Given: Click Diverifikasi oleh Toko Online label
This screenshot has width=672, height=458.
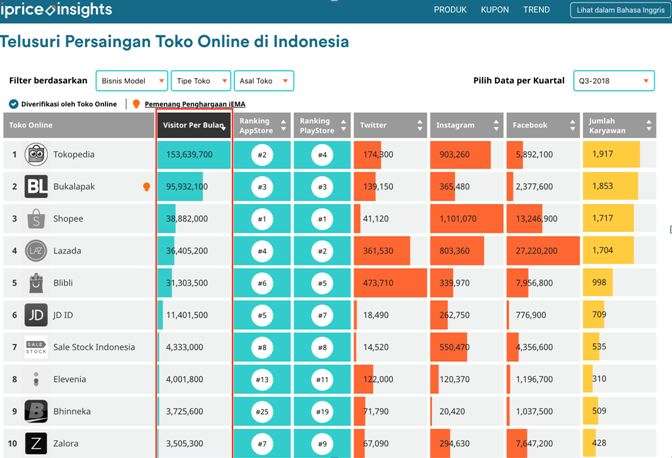Looking at the screenshot, I should pos(69,104).
